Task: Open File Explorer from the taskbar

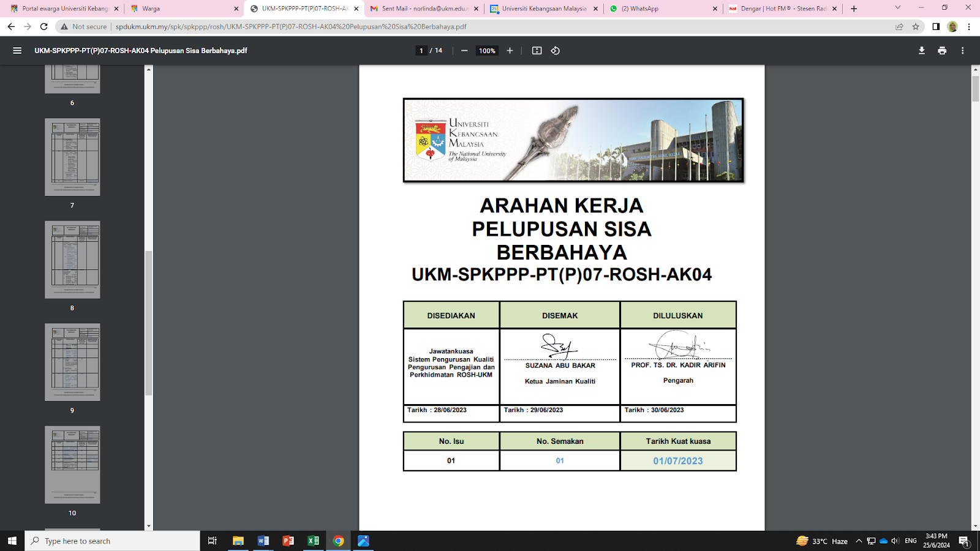Action: click(x=238, y=541)
